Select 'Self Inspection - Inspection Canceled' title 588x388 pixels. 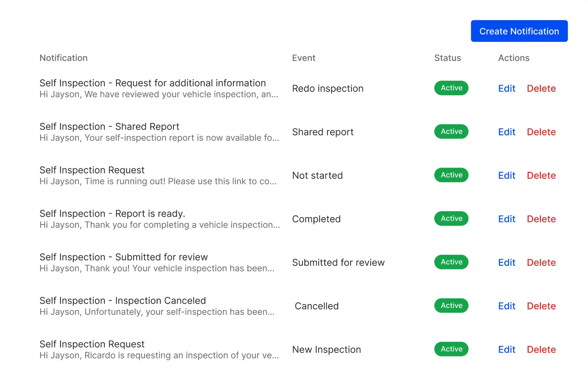tap(123, 301)
